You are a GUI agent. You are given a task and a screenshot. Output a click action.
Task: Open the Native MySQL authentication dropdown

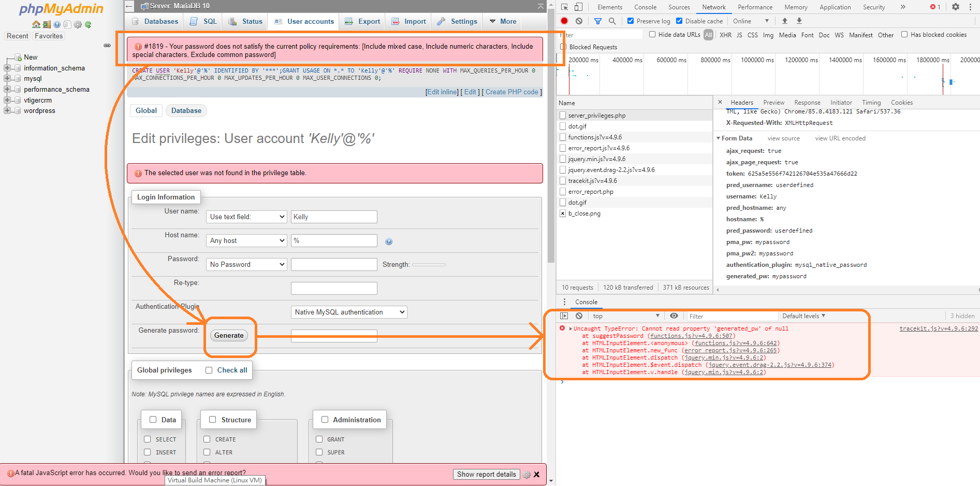[x=348, y=312]
